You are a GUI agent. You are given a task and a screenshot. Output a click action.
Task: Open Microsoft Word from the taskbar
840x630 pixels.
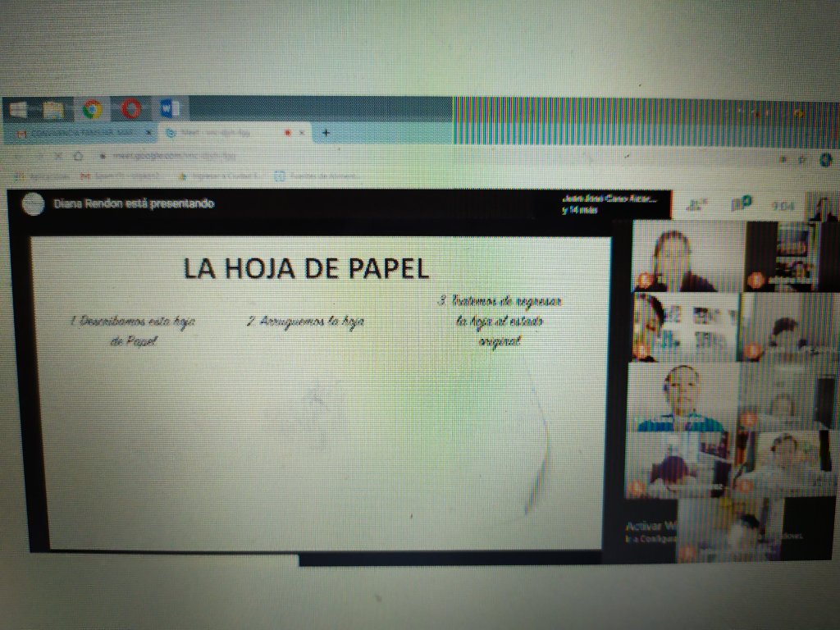tap(171, 109)
